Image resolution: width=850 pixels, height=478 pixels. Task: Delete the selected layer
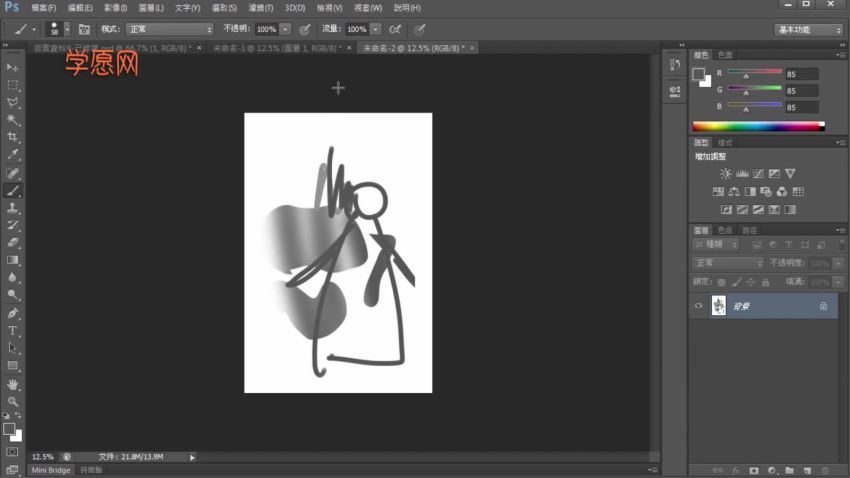click(x=825, y=470)
